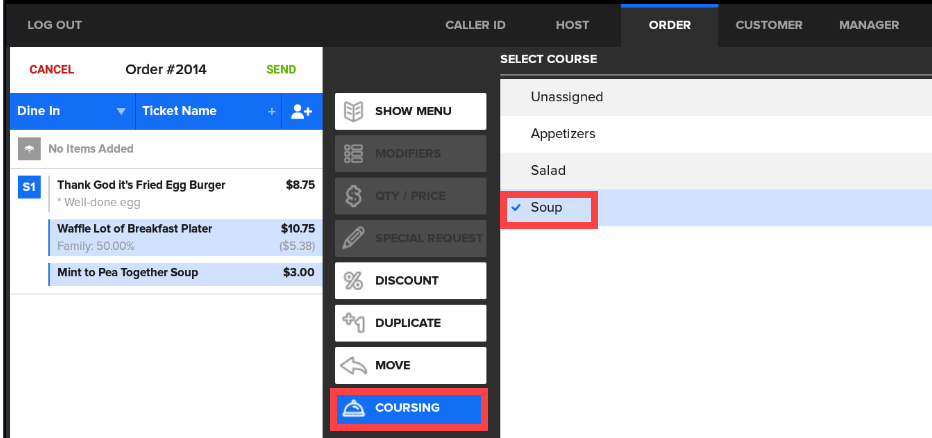The image size is (932, 438).
Task: Switch to the Customer tab
Action: (768, 25)
